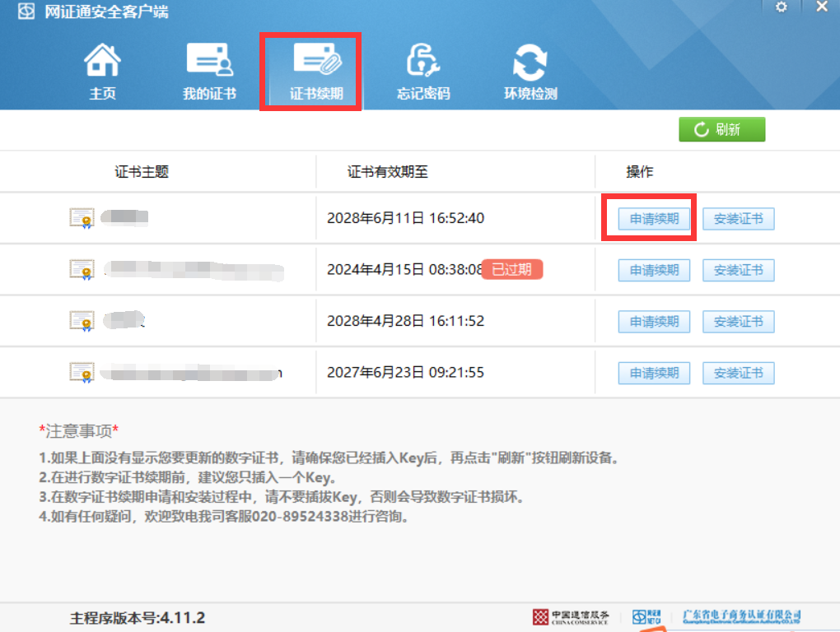Click 申请续期 for the 2028年6月11日 certificate
Viewport: 840px width, 632px height.
pos(654,219)
